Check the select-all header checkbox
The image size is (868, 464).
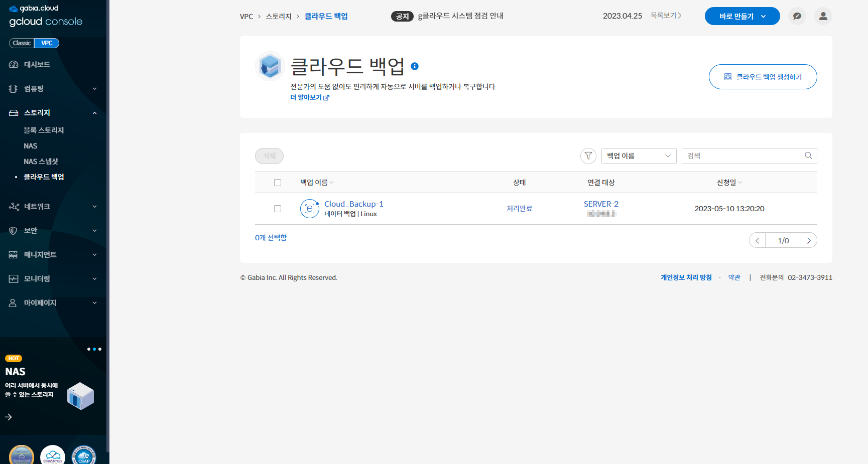pos(278,183)
